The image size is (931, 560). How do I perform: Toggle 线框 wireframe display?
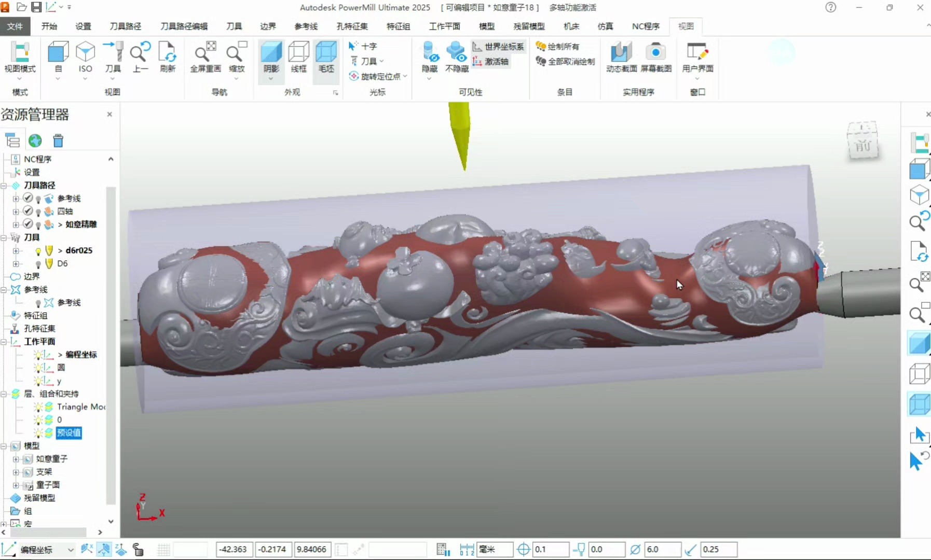coord(298,57)
